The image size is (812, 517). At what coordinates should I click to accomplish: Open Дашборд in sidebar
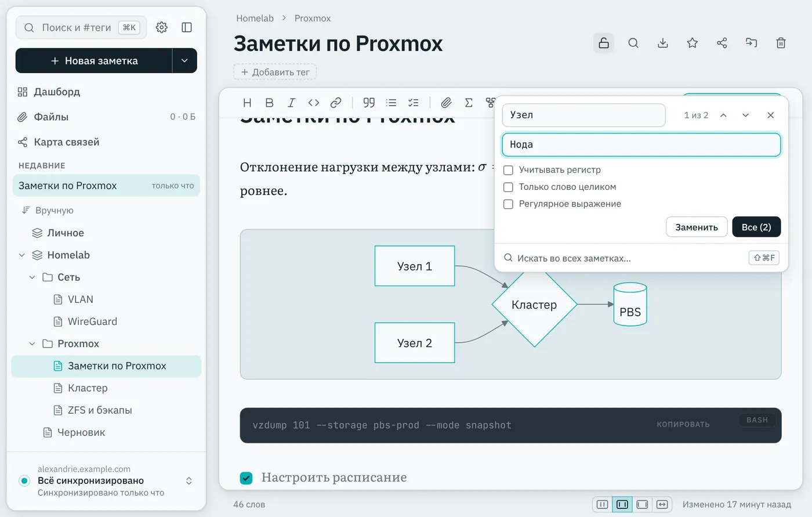pyautogui.click(x=106, y=92)
